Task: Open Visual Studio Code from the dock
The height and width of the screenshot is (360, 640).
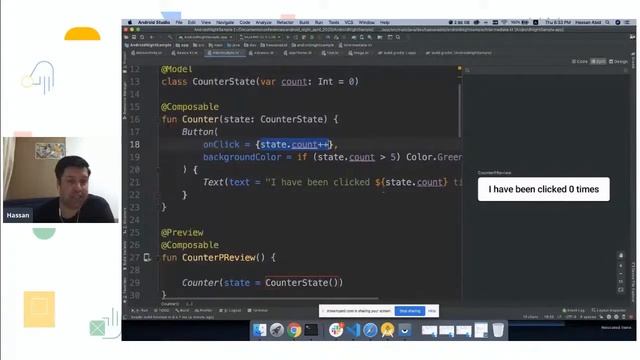Action: point(353,330)
